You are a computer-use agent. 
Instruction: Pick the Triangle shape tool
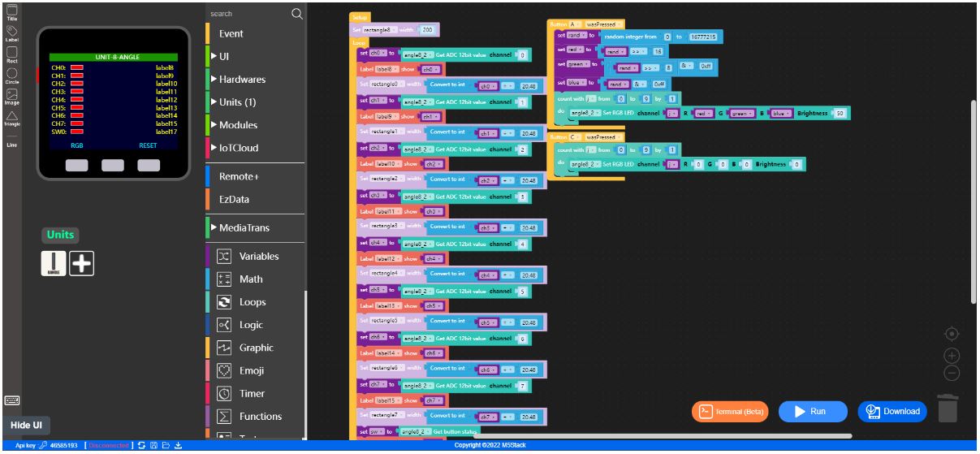coord(11,117)
